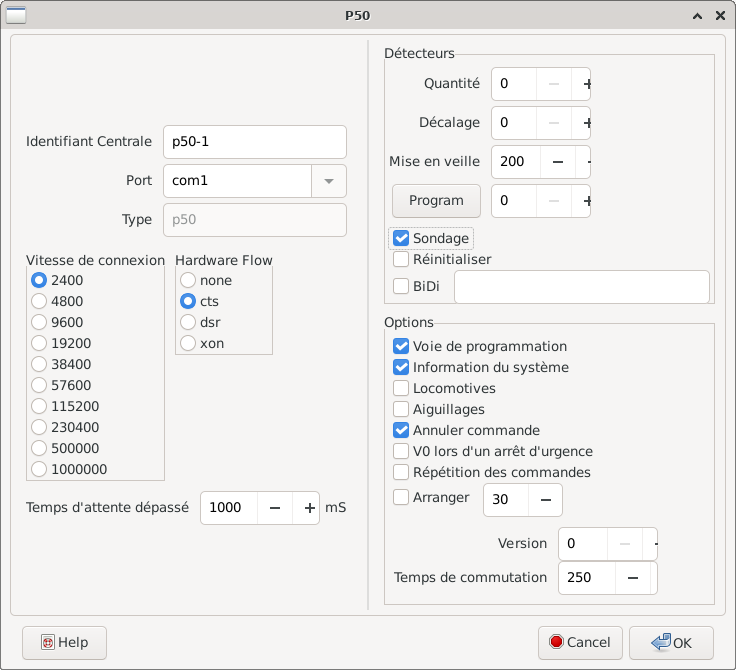Decrease the Temps de commutation value

pos(632,578)
